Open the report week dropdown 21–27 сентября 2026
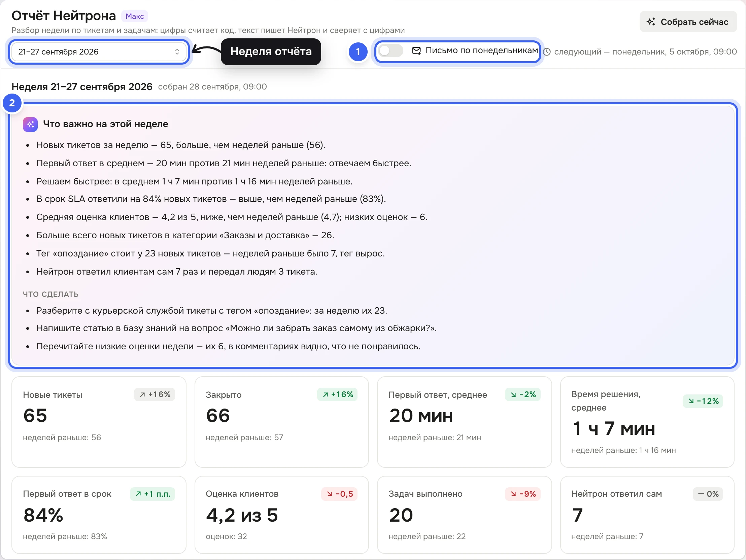Screen dimensions: 746x560 click(99, 52)
